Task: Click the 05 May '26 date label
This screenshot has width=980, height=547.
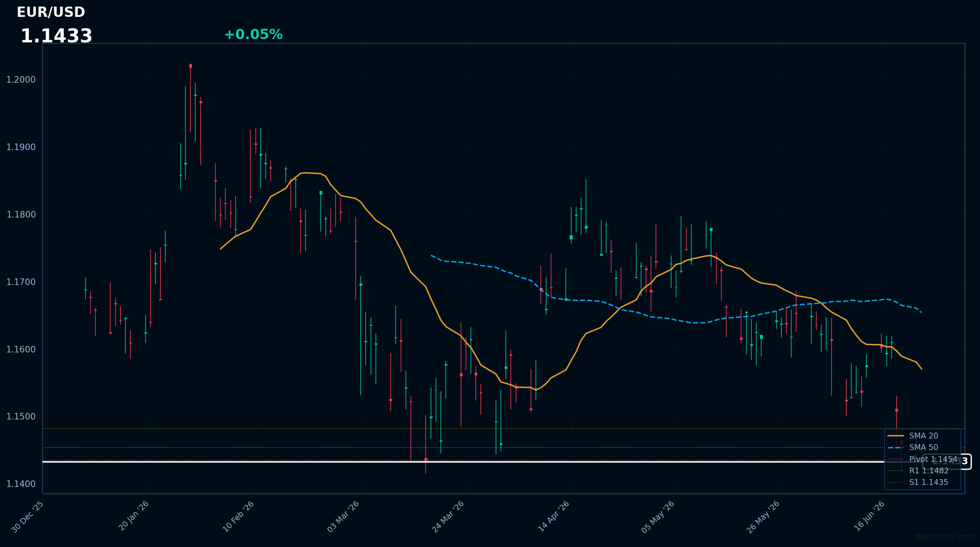Action: (x=658, y=517)
